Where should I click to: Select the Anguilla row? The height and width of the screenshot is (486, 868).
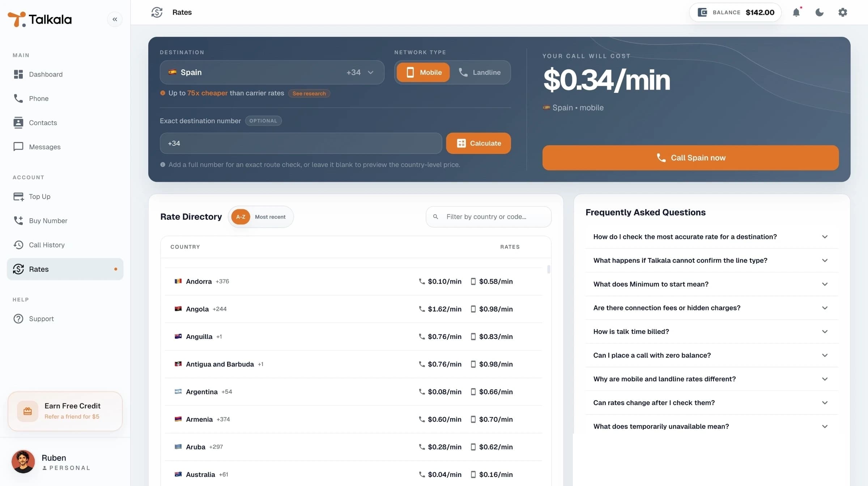tap(353, 336)
